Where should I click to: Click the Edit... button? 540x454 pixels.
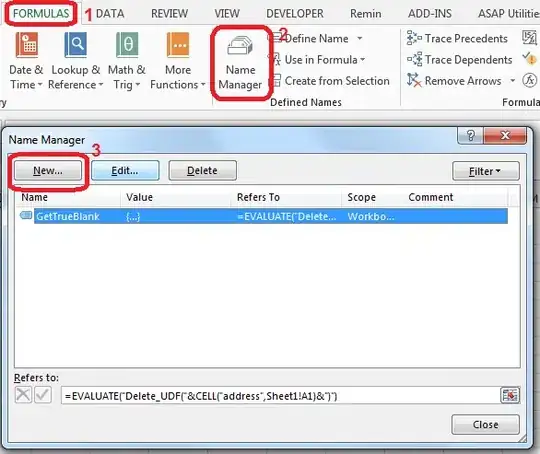click(125, 170)
